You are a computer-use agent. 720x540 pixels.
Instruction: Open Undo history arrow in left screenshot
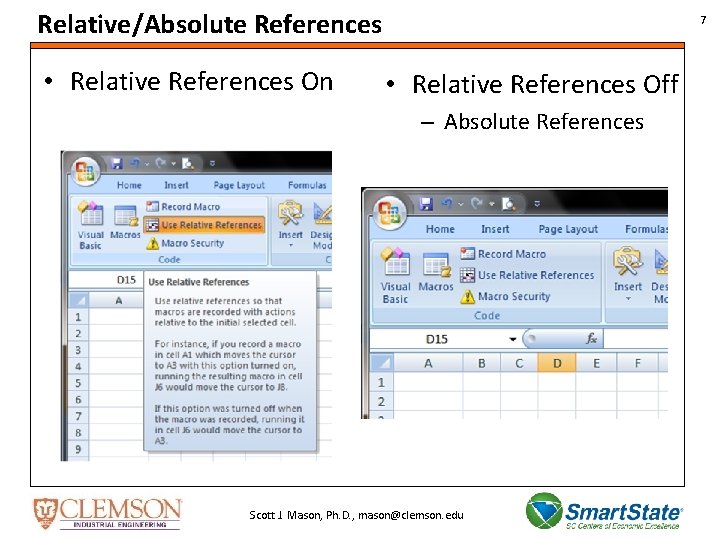click(147, 164)
